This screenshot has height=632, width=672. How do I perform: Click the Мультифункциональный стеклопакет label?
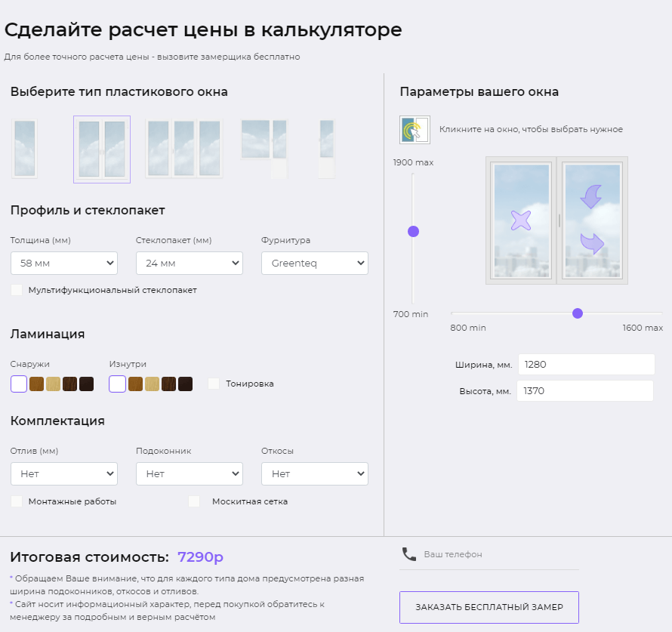(113, 290)
